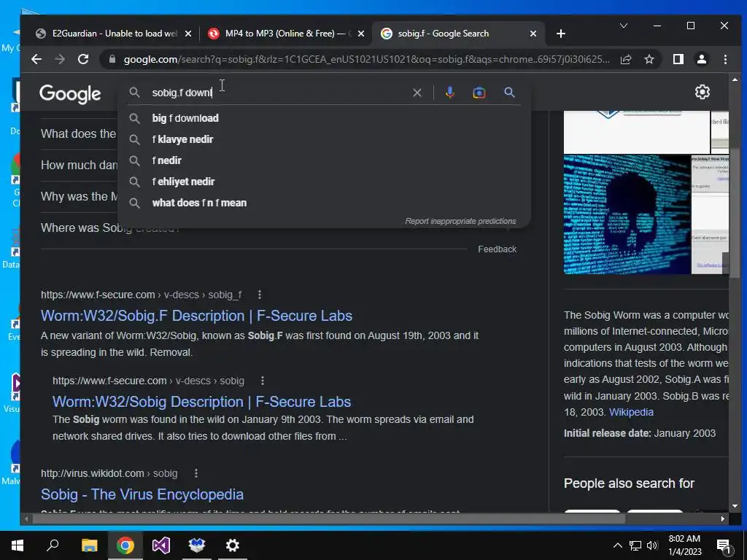The width and height of the screenshot is (747, 560).
Task: Open Worm:W32/Sobig Description result
Action: click(201, 402)
